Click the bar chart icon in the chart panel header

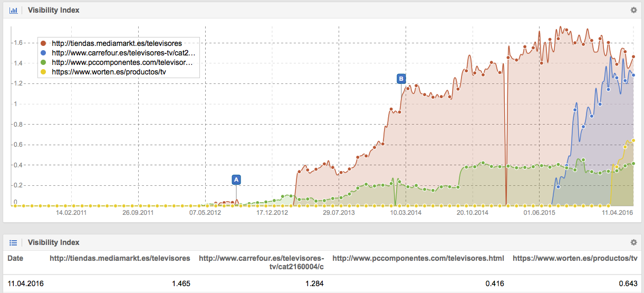click(x=14, y=10)
